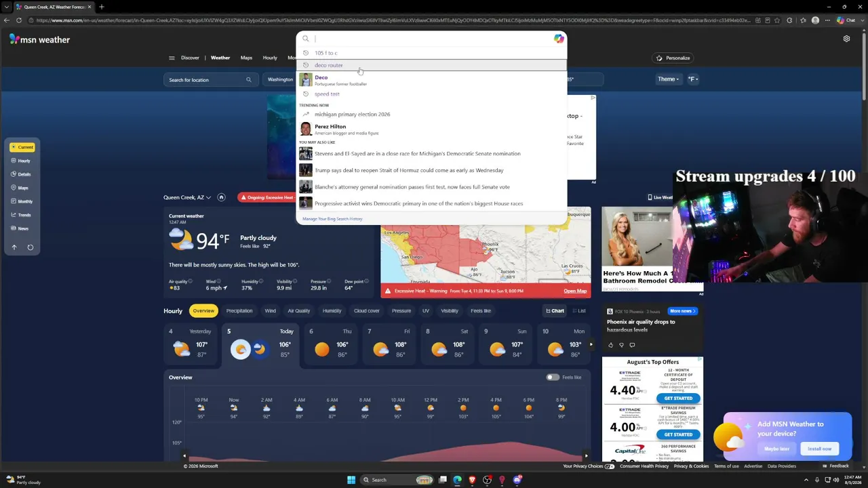Screen dimensions: 868x488
Task: Open the Theme dropdown
Action: tap(668, 79)
